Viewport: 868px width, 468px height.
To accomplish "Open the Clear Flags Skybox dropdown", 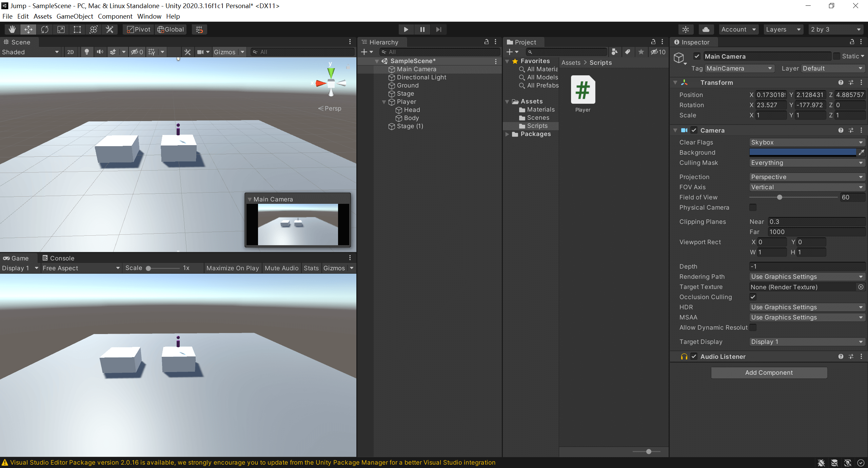I will tap(807, 142).
